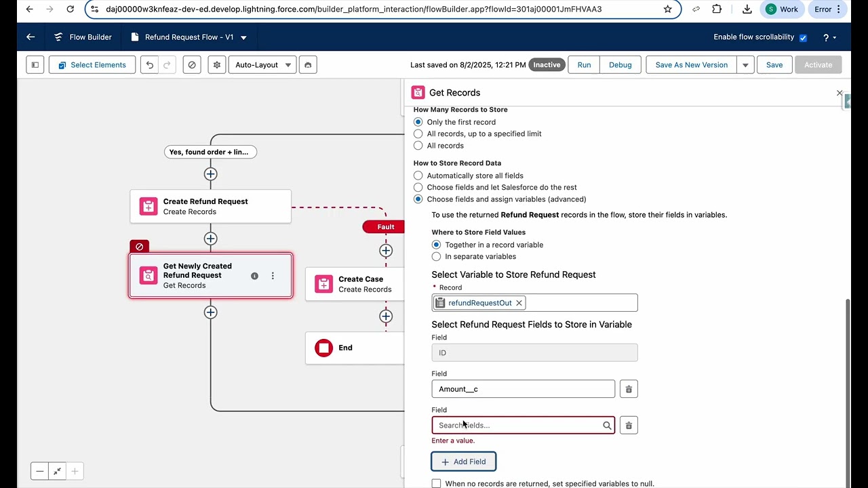The height and width of the screenshot is (488, 868).
Task: Toggle the Enable flow scrollability checkbox
Action: coord(803,38)
